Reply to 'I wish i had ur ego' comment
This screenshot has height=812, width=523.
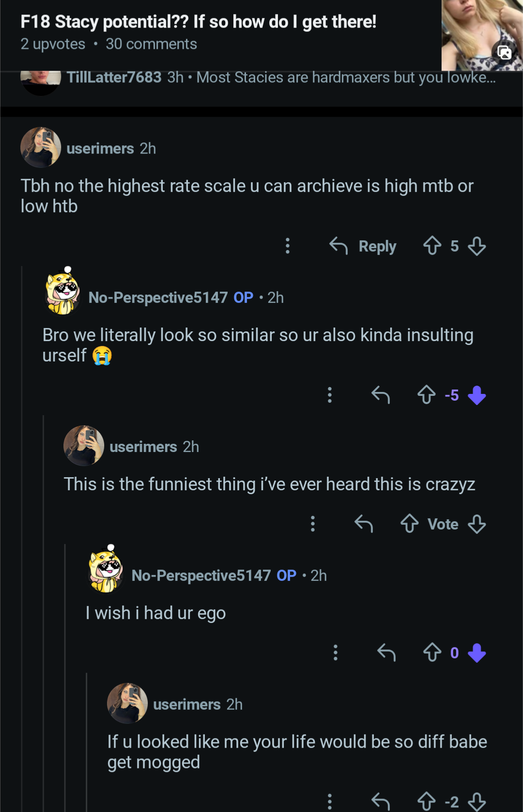(386, 653)
